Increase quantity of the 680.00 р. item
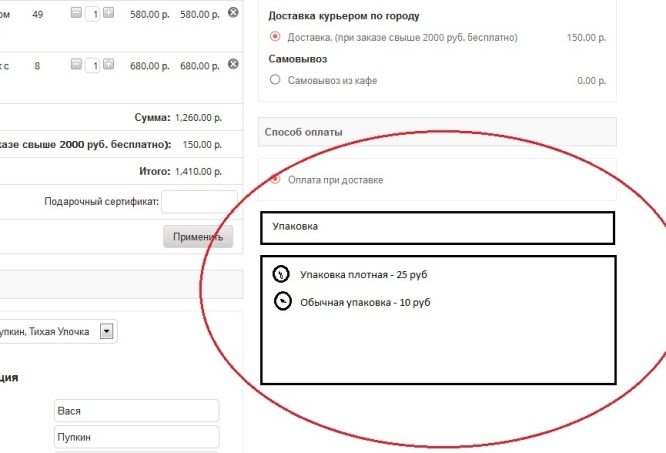Image resolution: width=666 pixels, height=453 pixels. point(108,65)
